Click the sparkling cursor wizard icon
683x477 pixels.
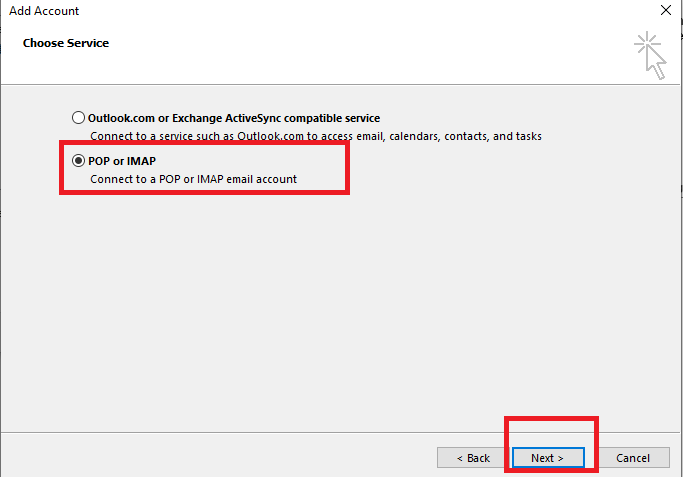[x=650, y=55]
